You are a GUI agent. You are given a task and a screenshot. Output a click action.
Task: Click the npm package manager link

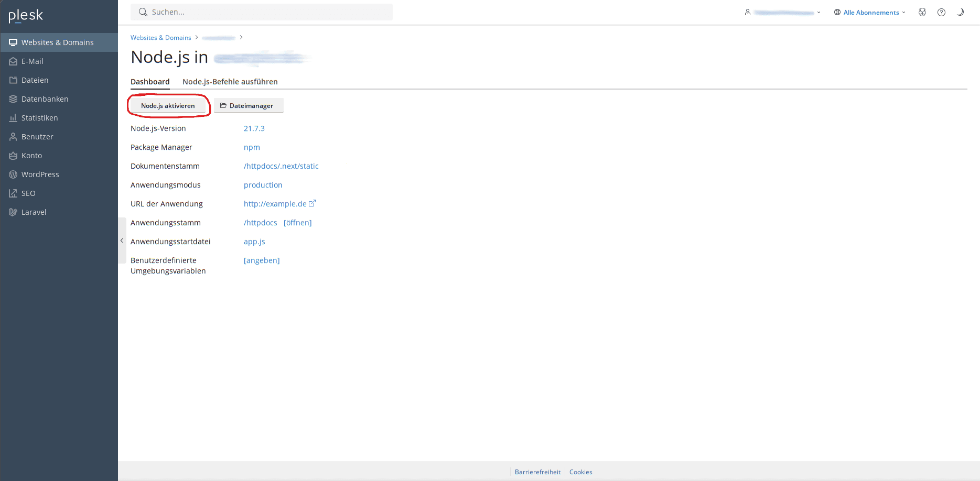point(252,147)
